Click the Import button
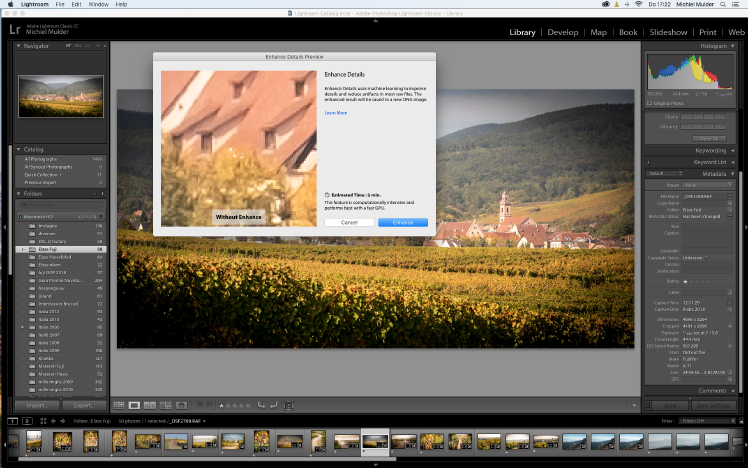748x468 pixels. (x=37, y=406)
